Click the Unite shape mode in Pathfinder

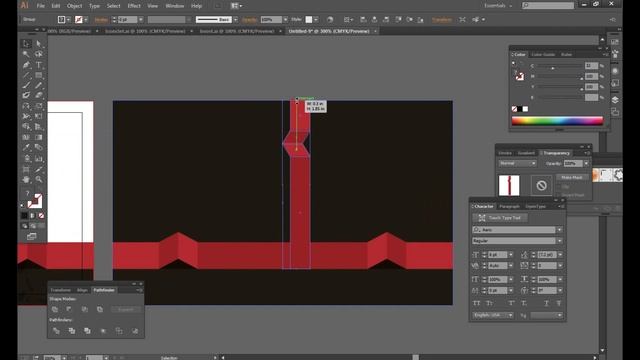coord(55,309)
